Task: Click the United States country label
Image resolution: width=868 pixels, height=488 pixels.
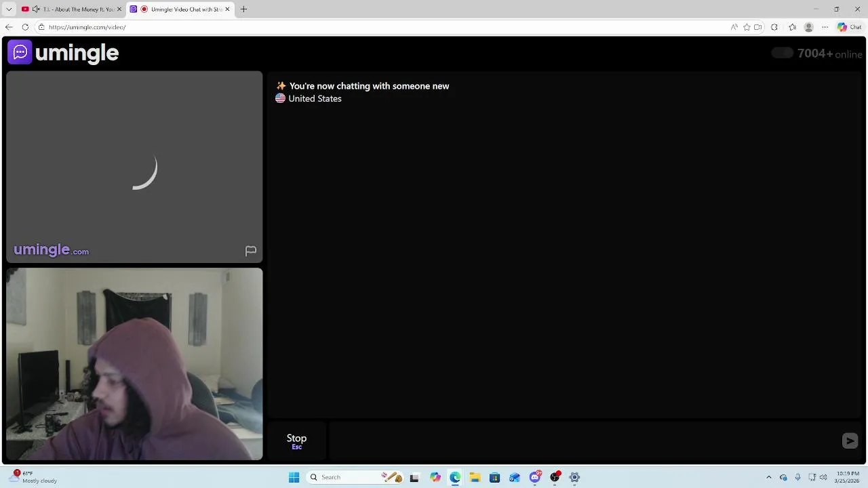Action: click(315, 99)
